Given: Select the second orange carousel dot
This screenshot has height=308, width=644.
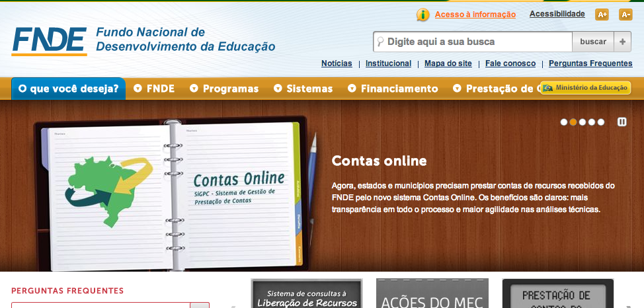Looking at the screenshot, I should point(573,122).
